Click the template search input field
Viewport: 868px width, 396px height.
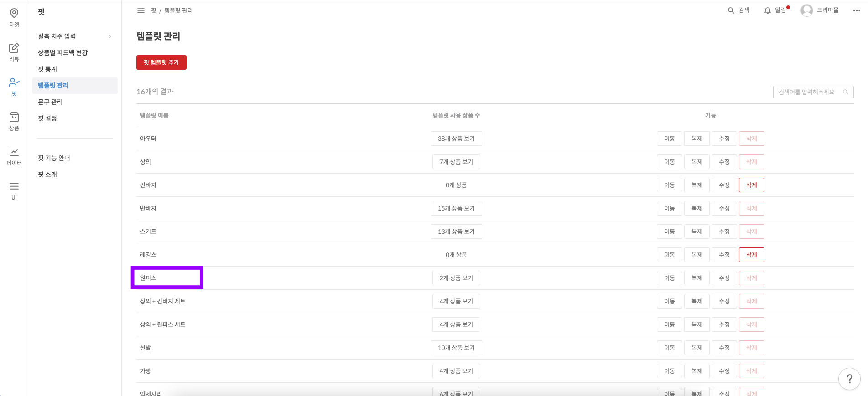807,92
